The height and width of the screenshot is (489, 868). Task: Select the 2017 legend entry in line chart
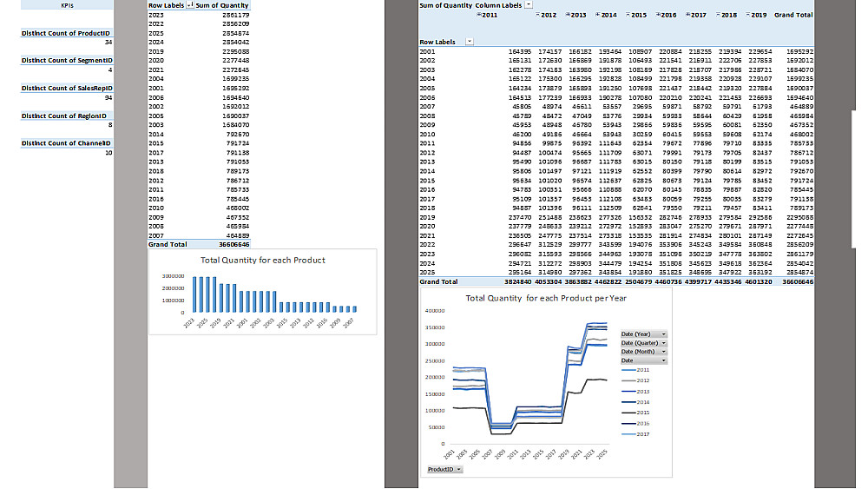click(635, 434)
